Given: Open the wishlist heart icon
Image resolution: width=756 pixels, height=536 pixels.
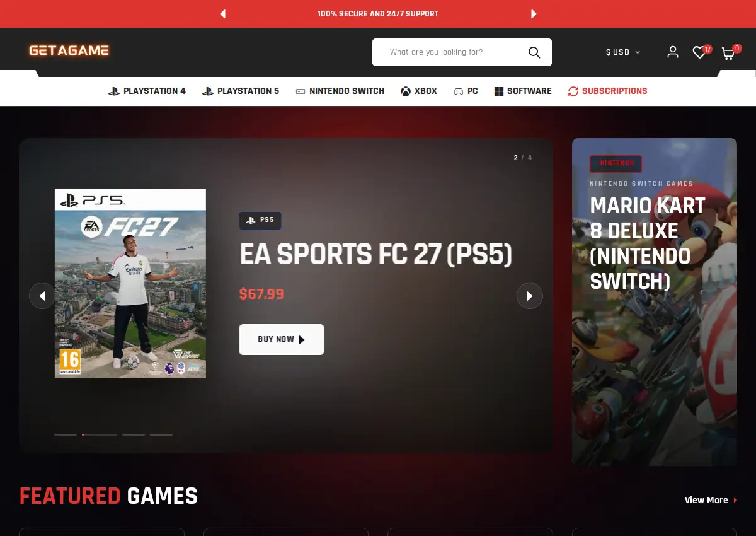Looking at the screenshot, I should point(699,53).
